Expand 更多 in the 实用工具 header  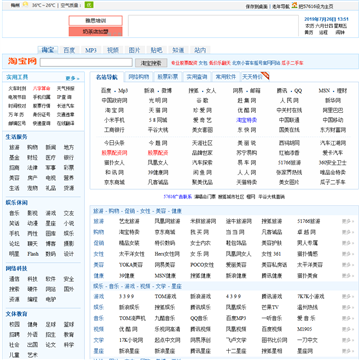72,78
